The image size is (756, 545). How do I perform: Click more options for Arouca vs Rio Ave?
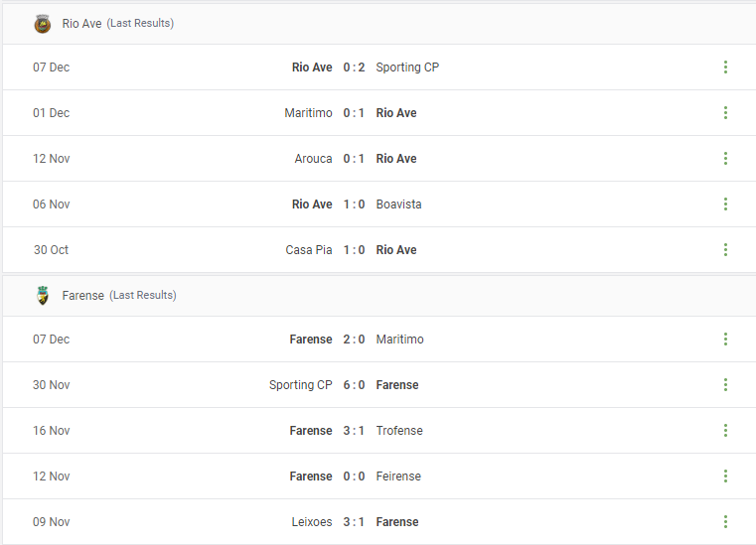(x=725, y=159)
